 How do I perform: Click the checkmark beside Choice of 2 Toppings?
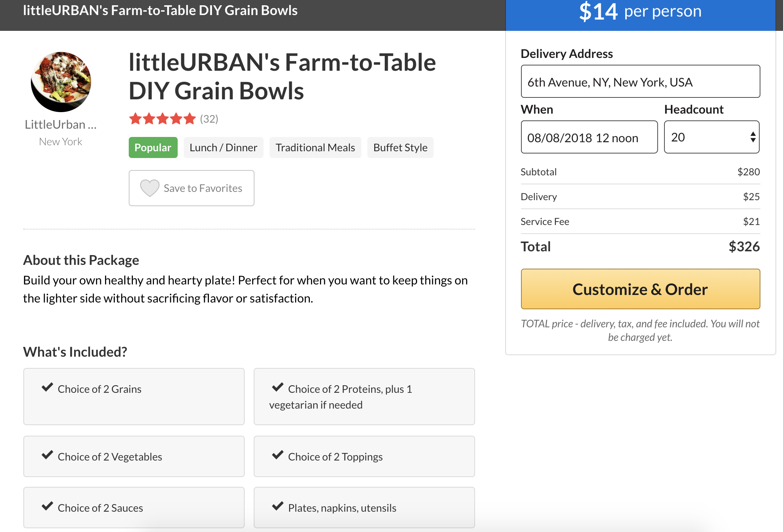(278, 455)
